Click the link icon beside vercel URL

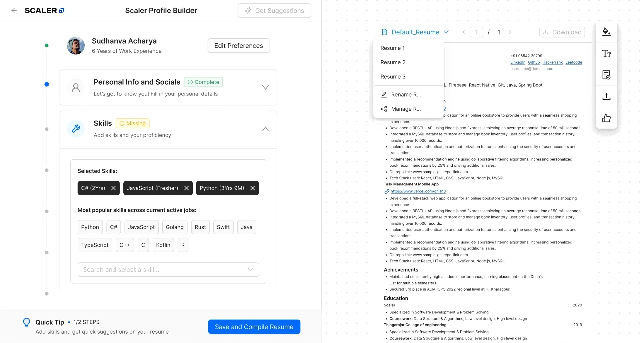click(387, 191)
